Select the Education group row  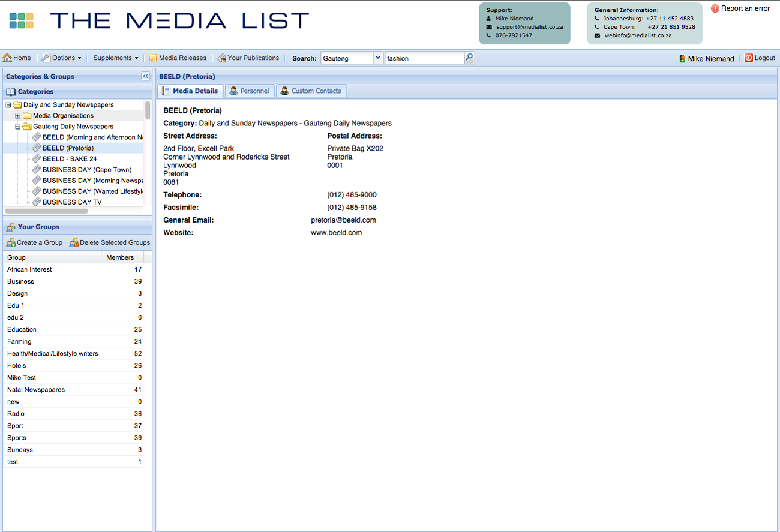(x=73, y=329)
